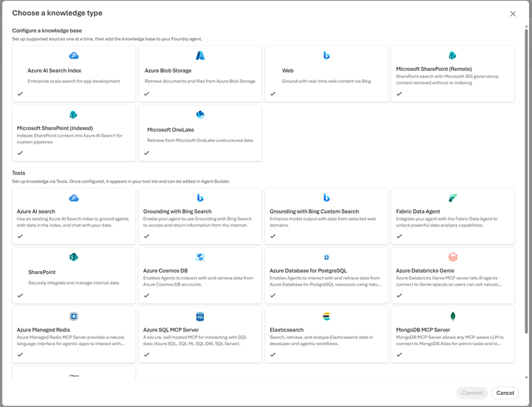Select Azure Database for PostgreSQL title
532x407 pixels.
point(308,270)
